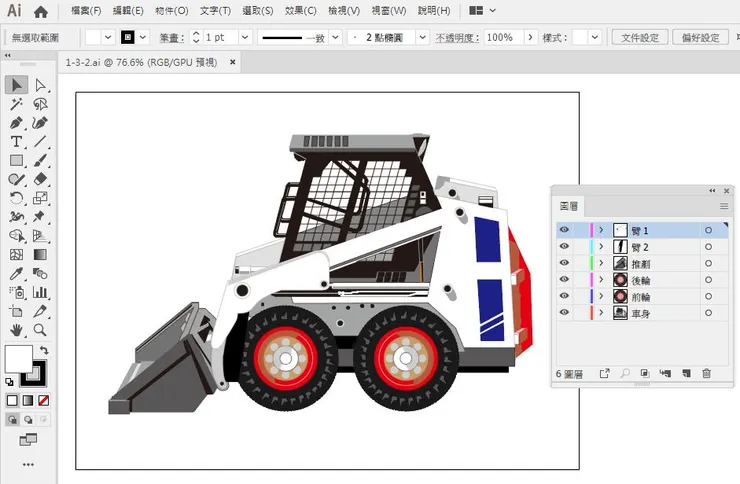The width and height of the screenshot is (740, 484).
Task: Select the Pen tool
Action: [16, 123]
